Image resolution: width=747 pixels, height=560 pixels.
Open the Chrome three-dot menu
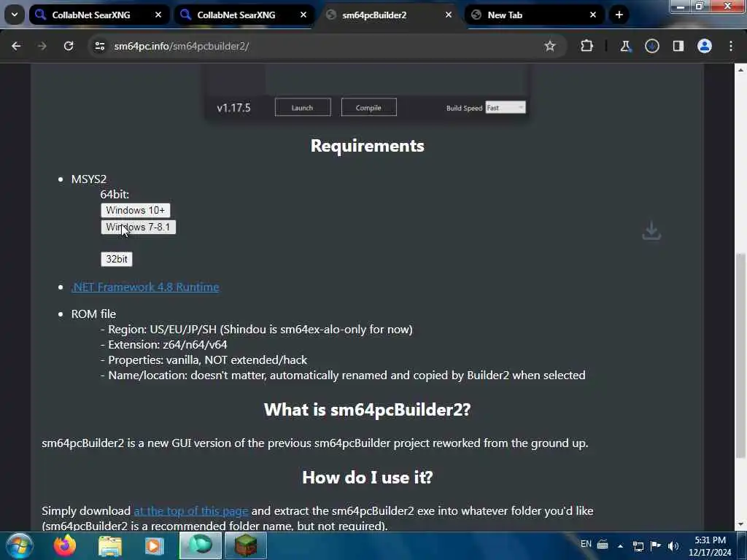pos(731,46)
